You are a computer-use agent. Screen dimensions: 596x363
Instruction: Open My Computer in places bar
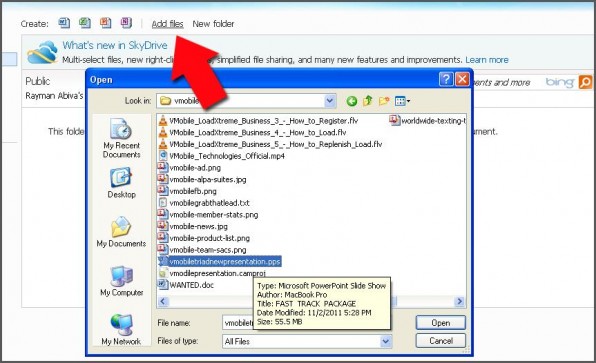[x=121, y=281]
